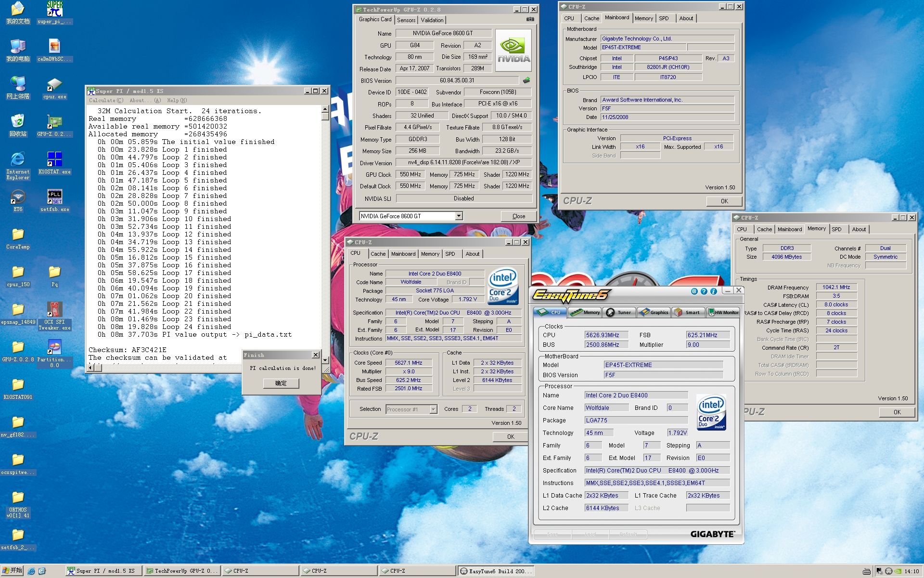Expand GPU-Z graphics card dropdown
The height and width of the screenshot is (578, 924).
pos(459,216)
